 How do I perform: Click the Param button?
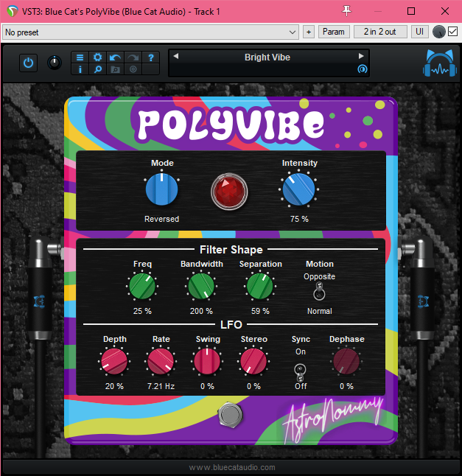[334, 32]
